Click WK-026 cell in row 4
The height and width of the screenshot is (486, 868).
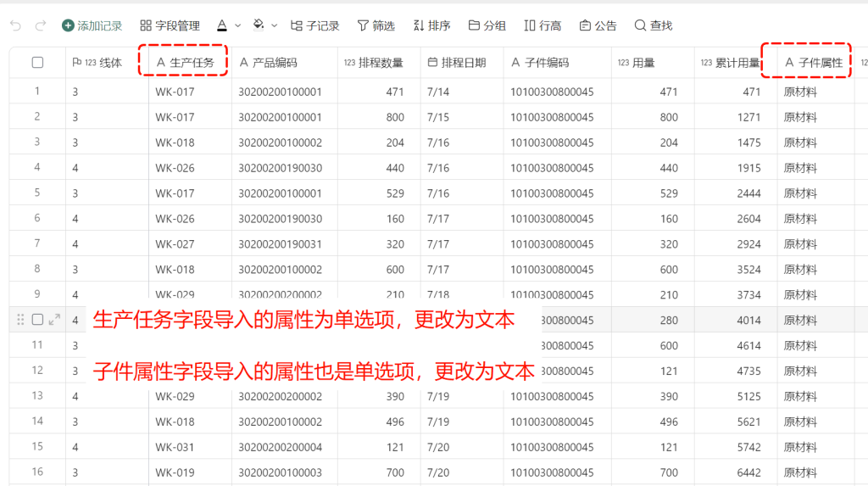coord(190,168)
